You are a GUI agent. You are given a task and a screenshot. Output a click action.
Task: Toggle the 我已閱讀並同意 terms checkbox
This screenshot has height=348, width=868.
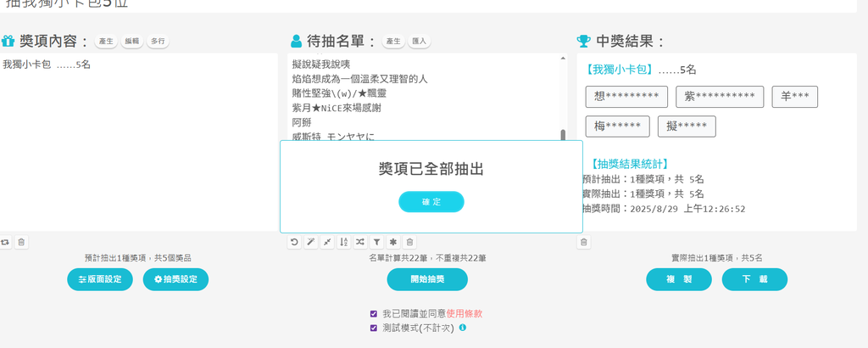[x=374, y=313]
